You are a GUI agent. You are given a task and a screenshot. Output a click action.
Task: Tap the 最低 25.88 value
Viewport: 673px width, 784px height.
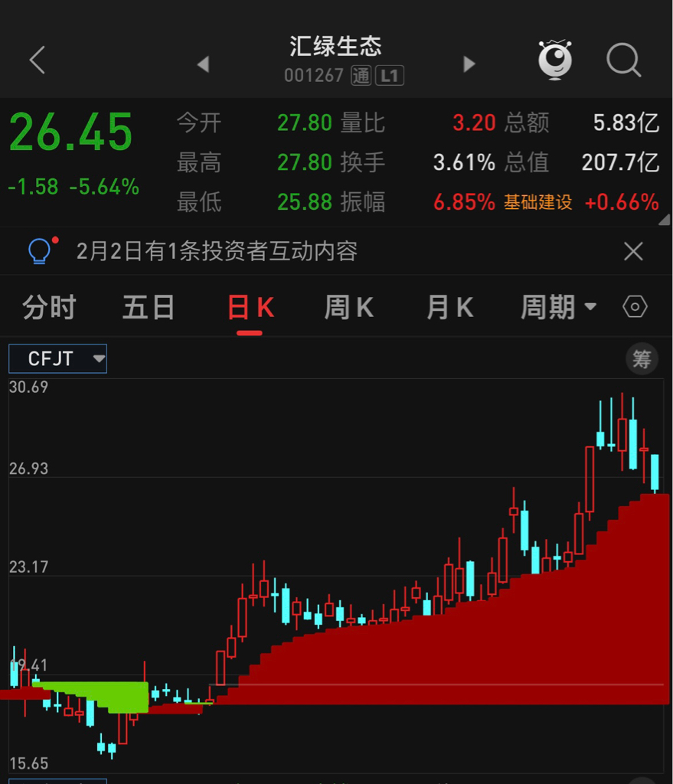coord(305,202)
